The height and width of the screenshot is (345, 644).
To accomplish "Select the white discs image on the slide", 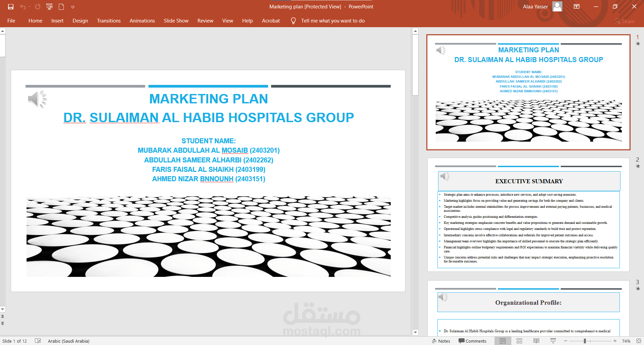I will 209,237.
